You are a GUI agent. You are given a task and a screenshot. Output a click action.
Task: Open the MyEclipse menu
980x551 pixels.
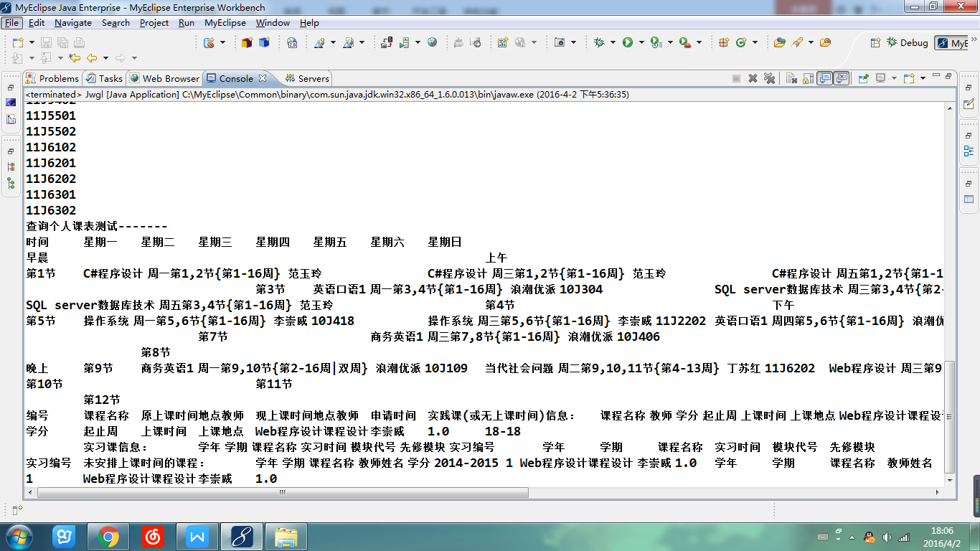tap(225, 23)
